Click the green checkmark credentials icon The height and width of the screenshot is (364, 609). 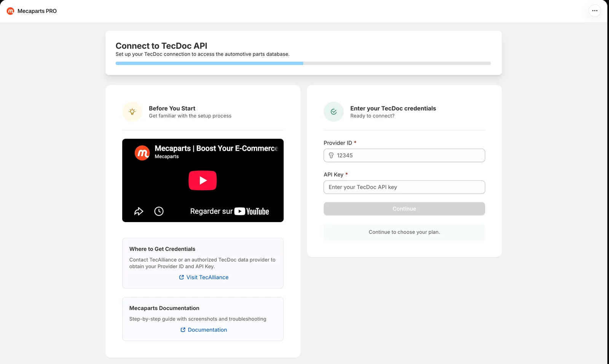point(333,112)
